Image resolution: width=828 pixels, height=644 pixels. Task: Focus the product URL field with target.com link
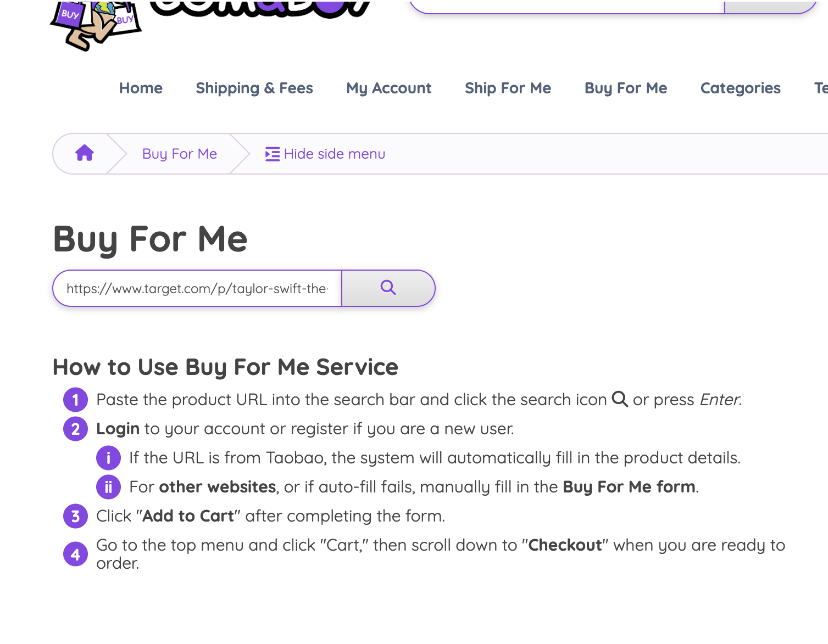(197, 288)
